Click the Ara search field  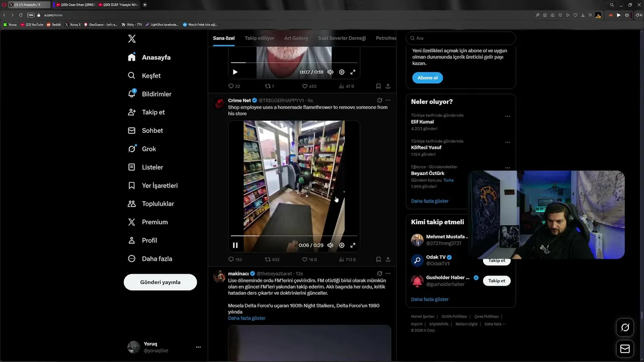point(461,38)
